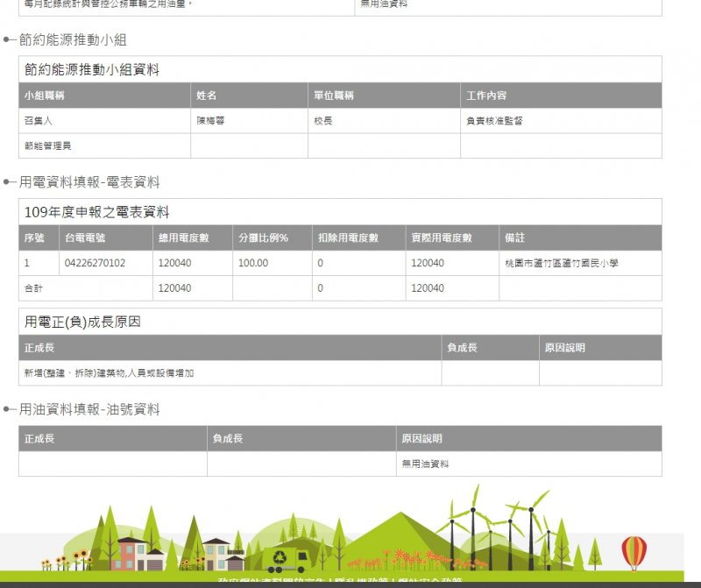Select meter number 04226270102 cell
The height and width of the screenshot is (588, 701).
coord(95,263)
